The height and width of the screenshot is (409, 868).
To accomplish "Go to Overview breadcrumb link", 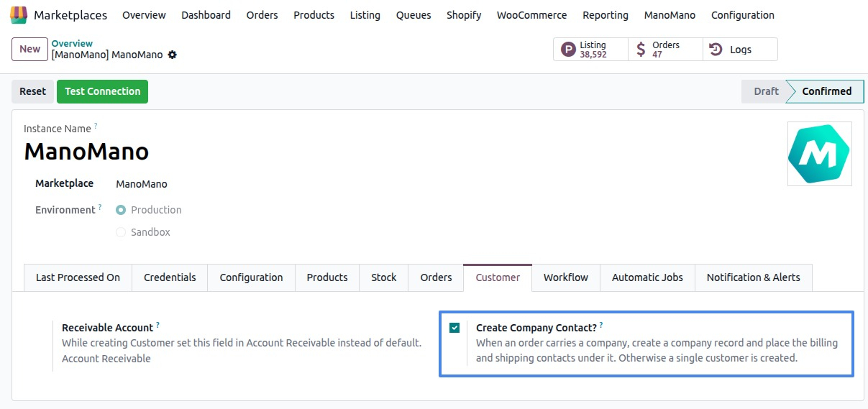I will coord(72,44).
